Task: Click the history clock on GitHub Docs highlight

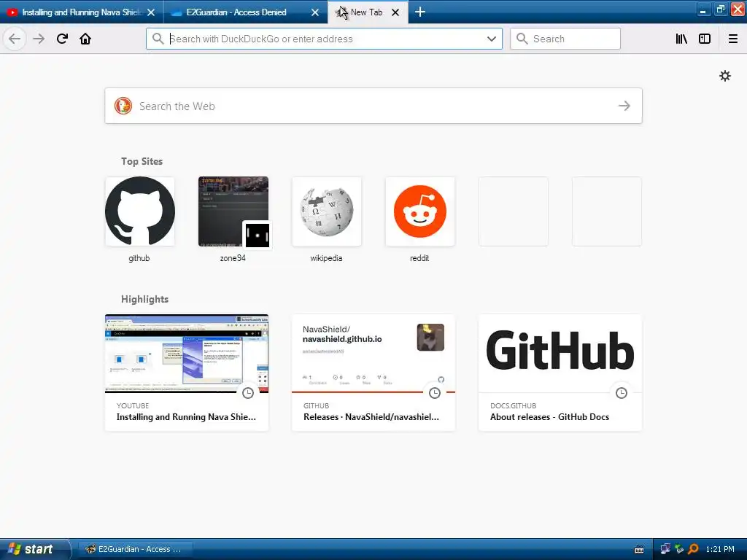Action: tap(622, 393)
